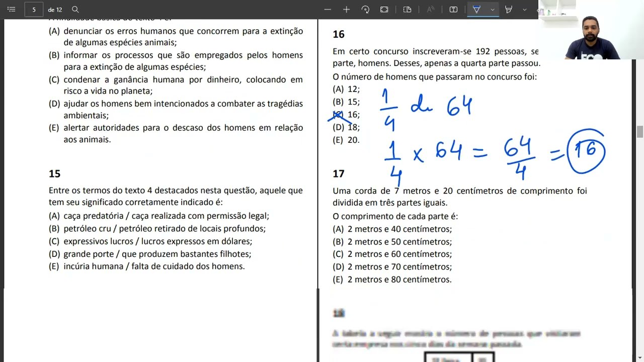Click option (C) 'condenar a ganância humana'
The image size is (644, 362).
tap(176, 85)
